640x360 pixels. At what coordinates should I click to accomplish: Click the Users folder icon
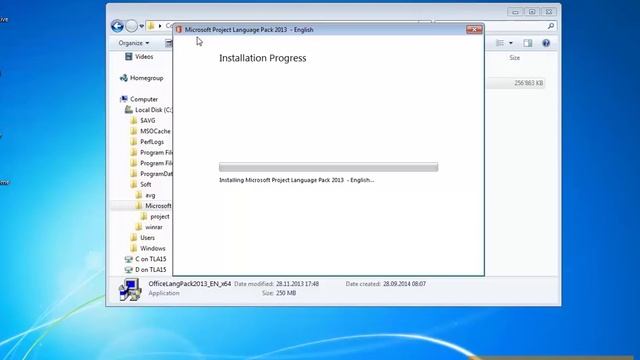(x=134, y=237)
